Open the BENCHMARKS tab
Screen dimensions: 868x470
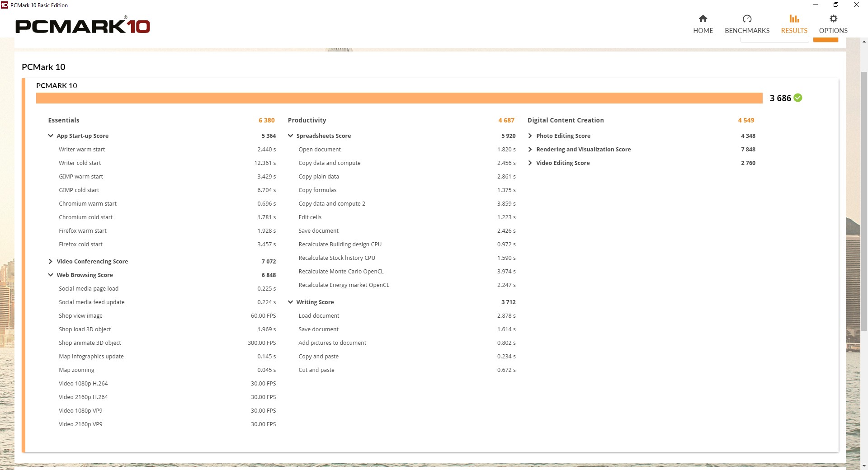click(x=747, y=24)
